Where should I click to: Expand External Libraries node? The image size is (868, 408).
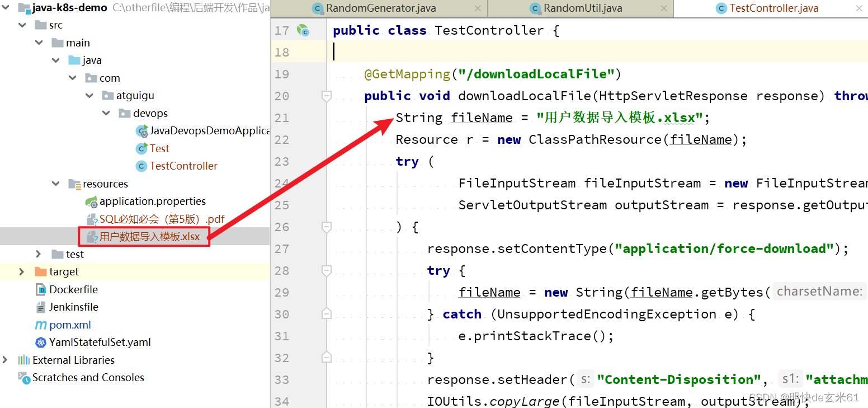(x=5, y=360)
